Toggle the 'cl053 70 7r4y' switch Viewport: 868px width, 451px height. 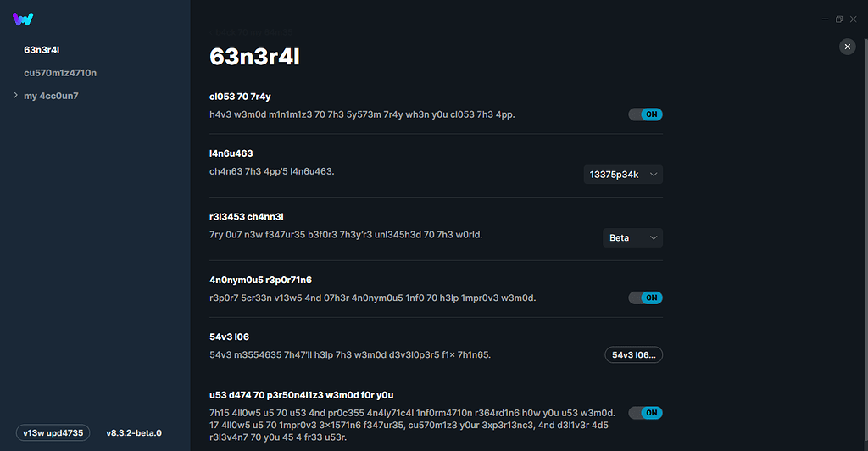(645, 114)
